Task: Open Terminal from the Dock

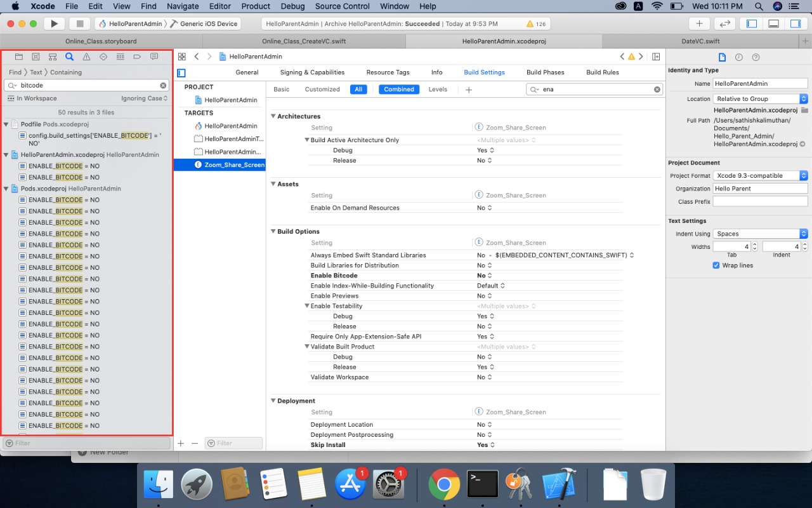Action: click(483, 485)
